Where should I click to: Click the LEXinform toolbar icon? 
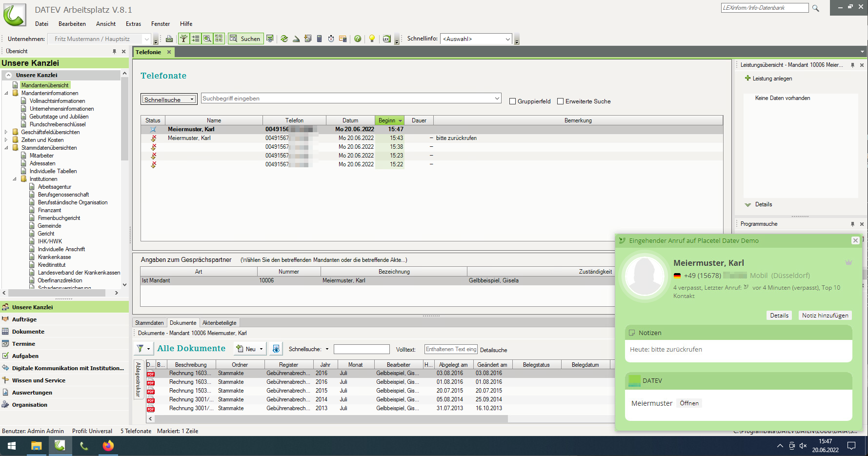(387, 39)
